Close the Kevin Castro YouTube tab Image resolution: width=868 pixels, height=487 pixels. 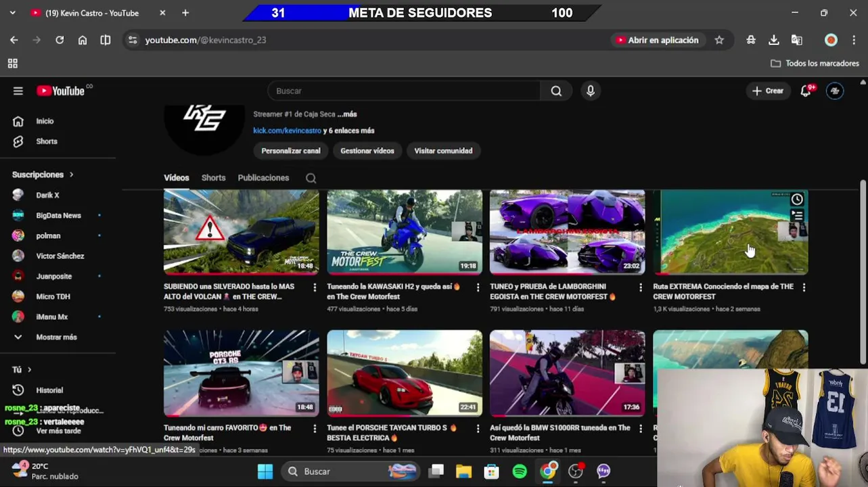162,13
